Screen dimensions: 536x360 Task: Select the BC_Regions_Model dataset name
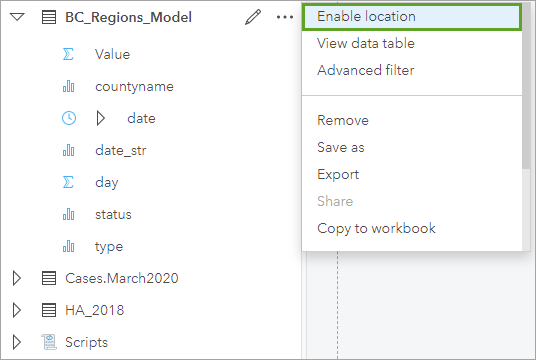[x=129, y=17]
